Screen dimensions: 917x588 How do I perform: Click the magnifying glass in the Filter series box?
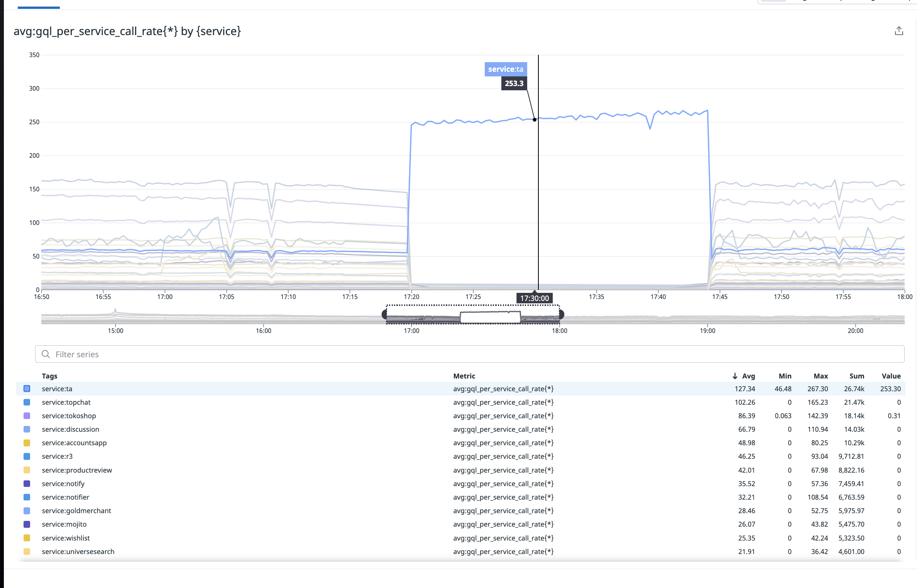click(x=47, y=354)
